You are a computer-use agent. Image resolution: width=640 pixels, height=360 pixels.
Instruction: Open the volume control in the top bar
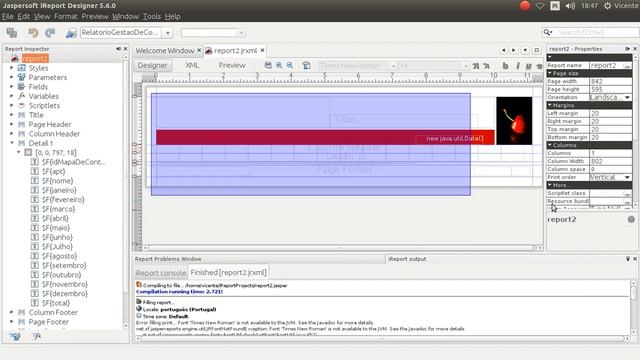pos(570,6)
